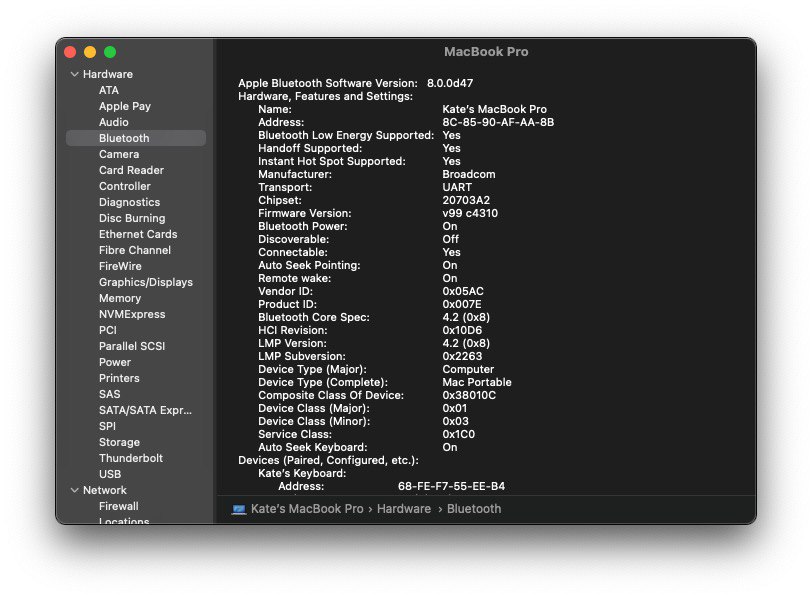Click the MacBook Pro window title
The image size is (812, 598).
click(x=486, y=52)
